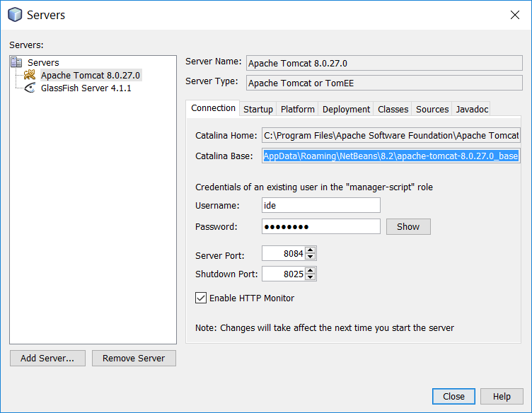Select GlassFish Server 4.1.1 in tree
The height and width of the screenshot is (413, 532).
(86, 88)
